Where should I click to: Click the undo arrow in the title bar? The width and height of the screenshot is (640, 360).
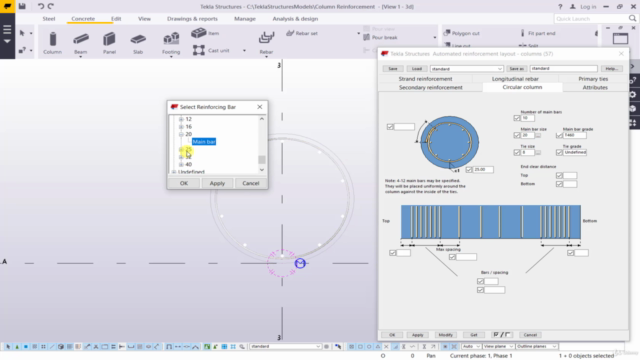click(41, 6)
